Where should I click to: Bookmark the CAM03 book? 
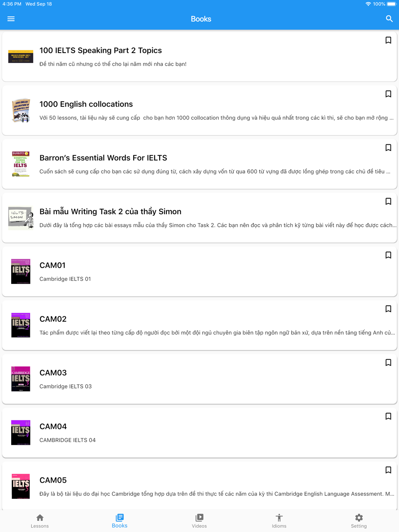[x=388, y=363]
